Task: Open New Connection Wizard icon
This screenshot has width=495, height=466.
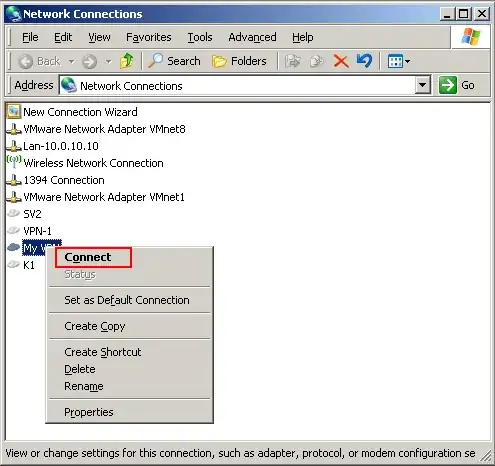Action: (14, 112)
